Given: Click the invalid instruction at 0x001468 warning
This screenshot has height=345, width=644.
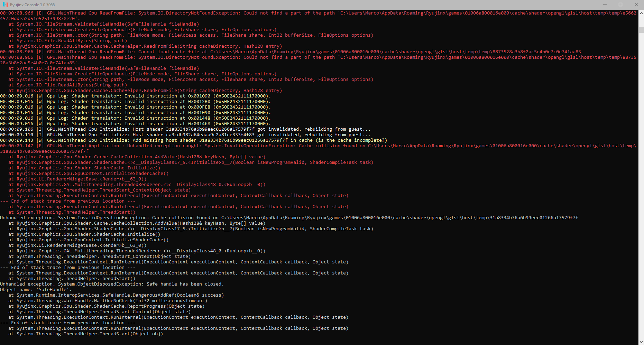Looking at the screenshot, I should coord(136,124).
